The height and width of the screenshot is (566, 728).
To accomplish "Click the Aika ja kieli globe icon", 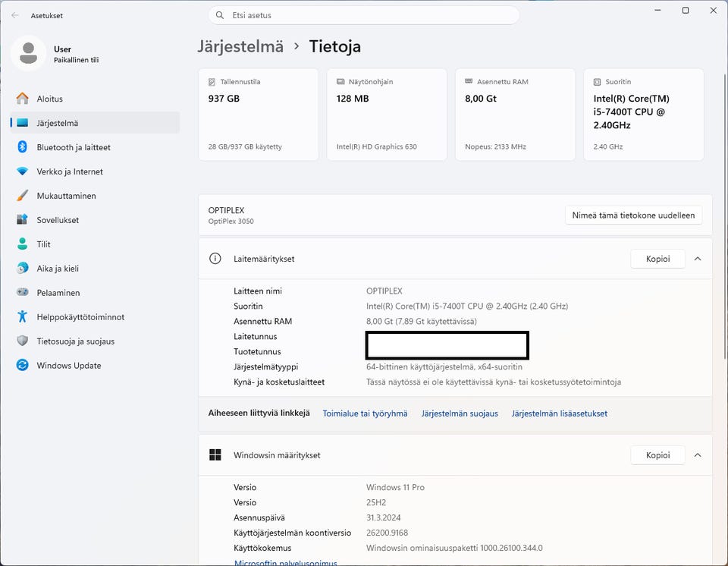I will [22, 268].
